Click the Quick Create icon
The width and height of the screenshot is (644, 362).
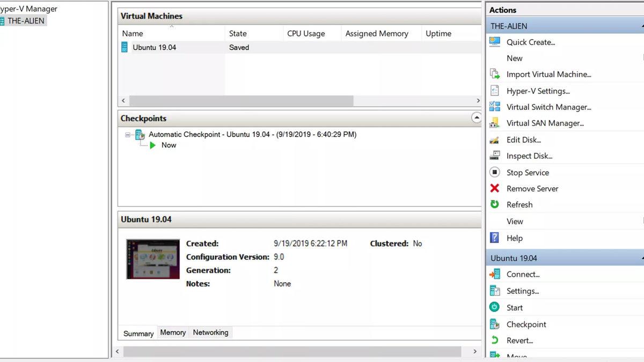click(x=495, y=42)
